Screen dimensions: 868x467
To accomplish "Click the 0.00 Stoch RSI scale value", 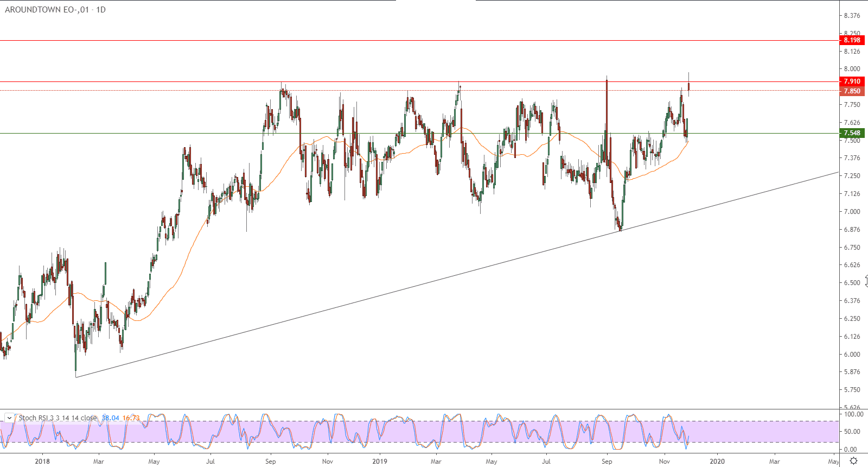I will point(851,450).
